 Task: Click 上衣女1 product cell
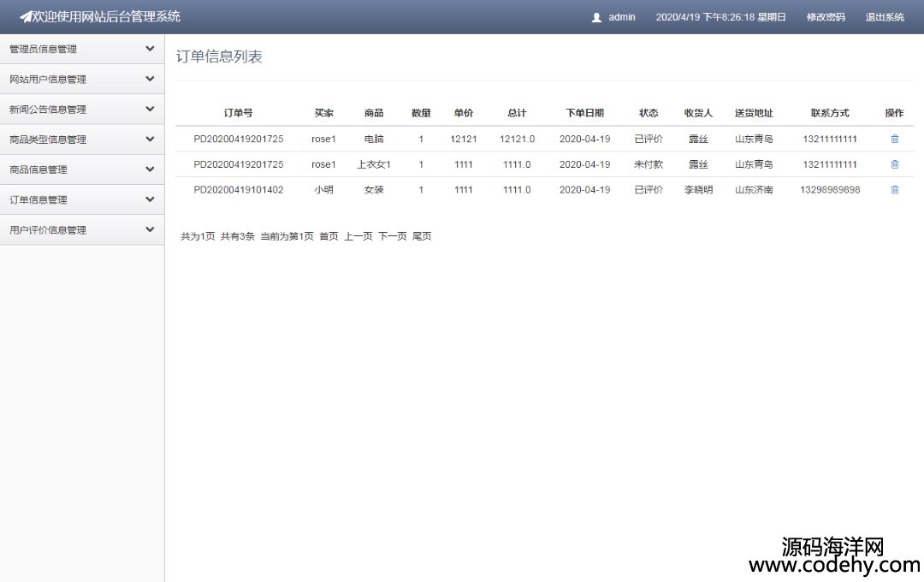click(374, 164)
